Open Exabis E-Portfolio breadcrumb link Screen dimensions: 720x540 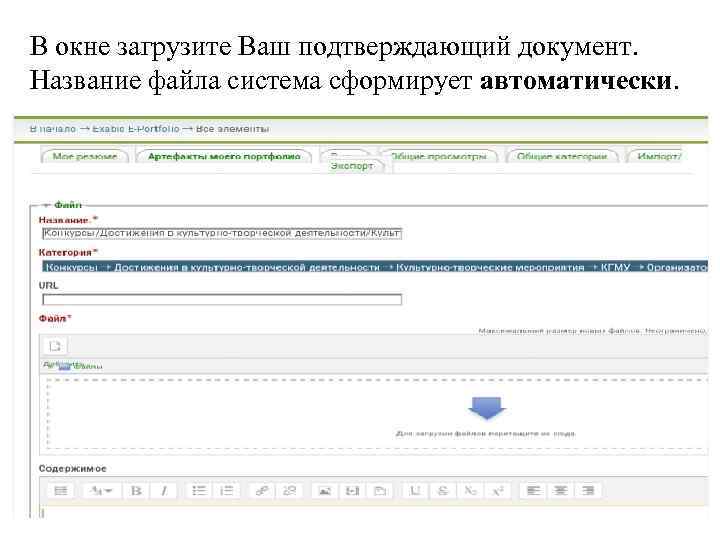135,129
